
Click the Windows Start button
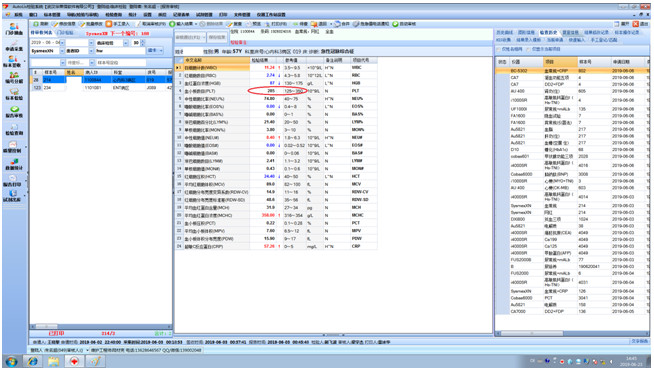[11, 362]
